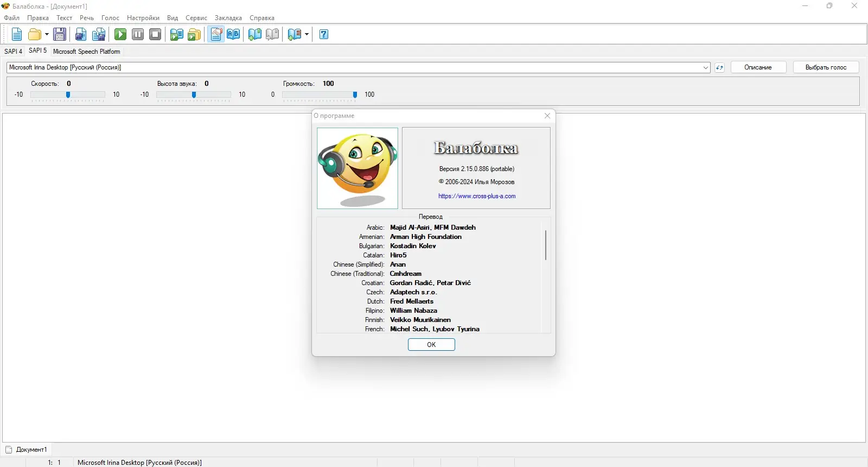Pause speech with the Pause icon
Image resolution: width=868 pixels, height=467 pixels.
click(x=138, y=34)
